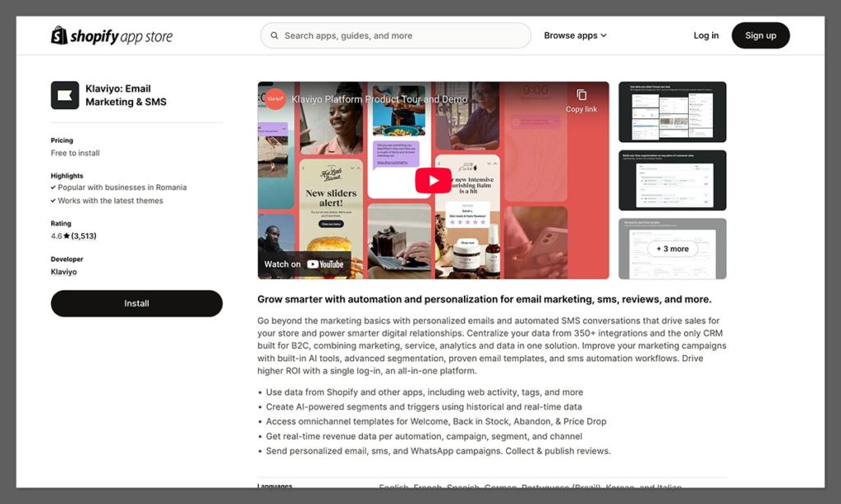Click the checkmark beside Popular with businesses in Romania
The image size is (841, 504).
coord(53,187)
